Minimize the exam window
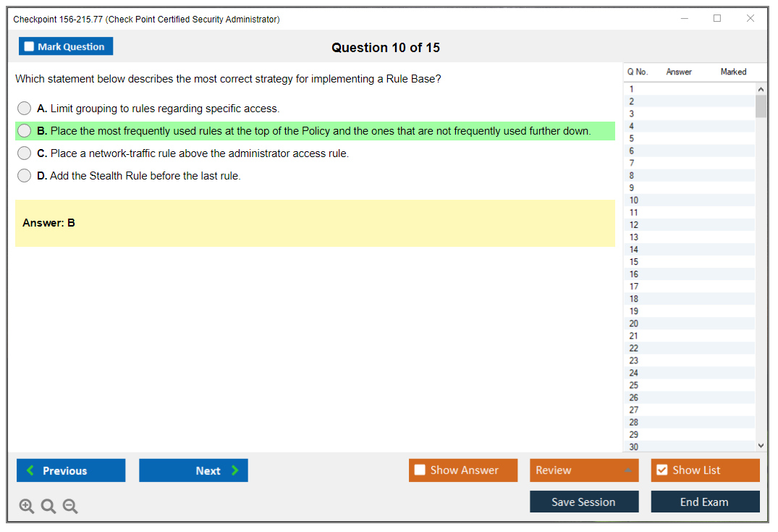The image size is (778, 532). click(x=685, y=19)
